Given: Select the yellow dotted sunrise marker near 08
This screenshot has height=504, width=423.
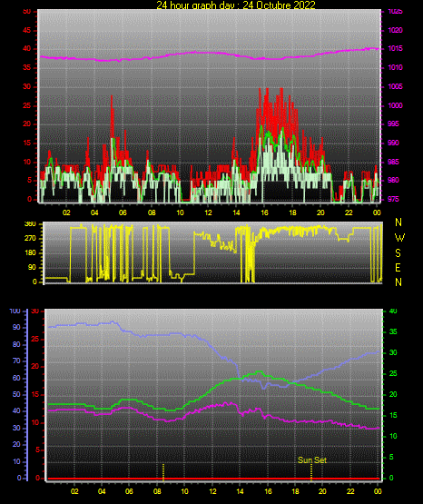Looking at the screenshot, I should click(163, 472).
